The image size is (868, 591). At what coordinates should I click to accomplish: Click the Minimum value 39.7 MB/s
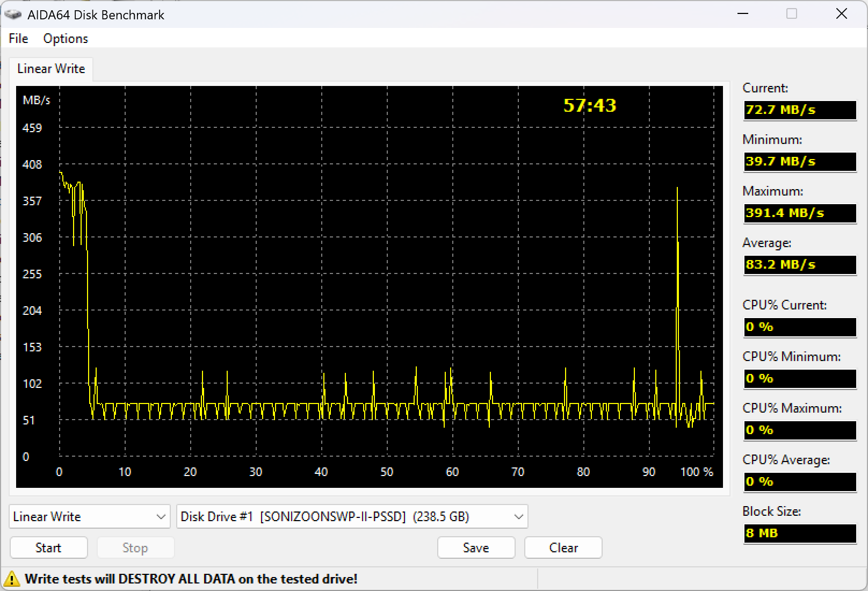point(800,161)
